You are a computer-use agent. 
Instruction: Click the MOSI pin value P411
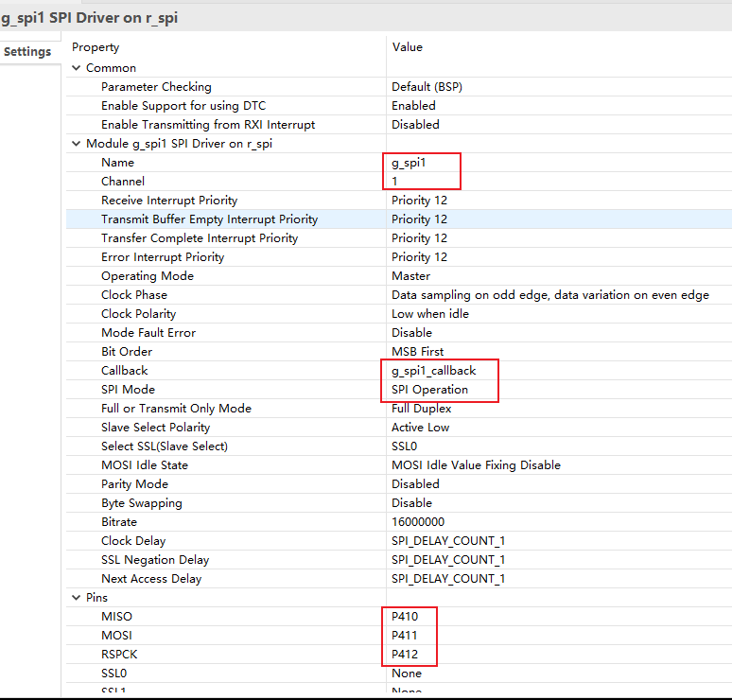pyautogui.click(x=404, y=636)
